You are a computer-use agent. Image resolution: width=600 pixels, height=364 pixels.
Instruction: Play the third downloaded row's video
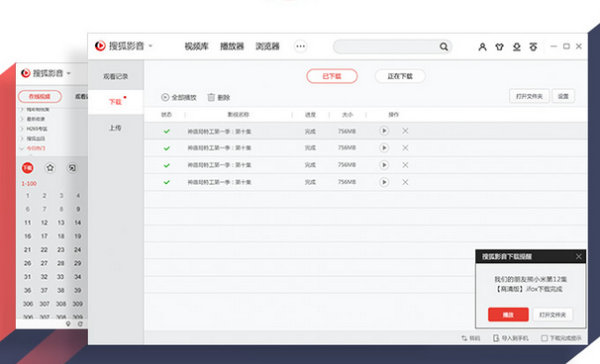coord(384,165)
